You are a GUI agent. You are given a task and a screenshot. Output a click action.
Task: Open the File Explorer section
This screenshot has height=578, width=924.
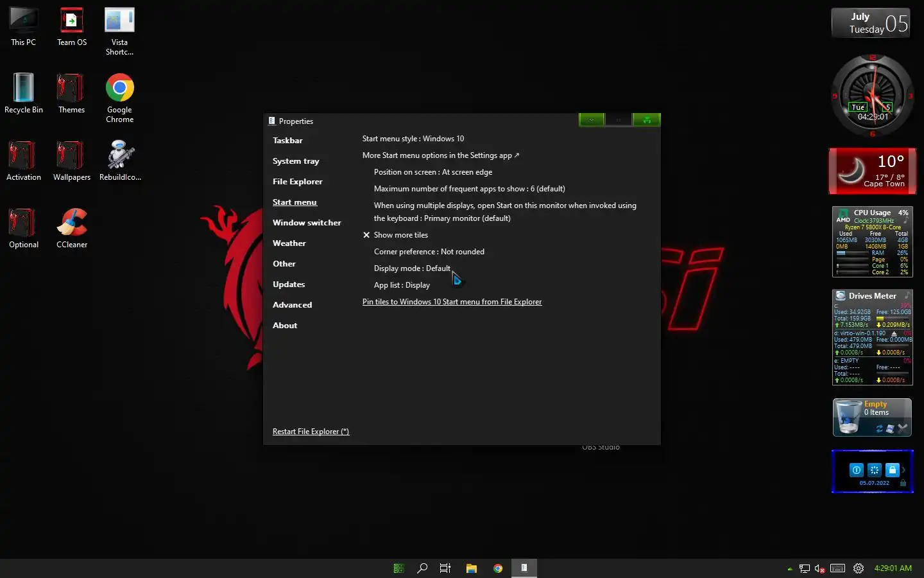(x=298, y=182)
